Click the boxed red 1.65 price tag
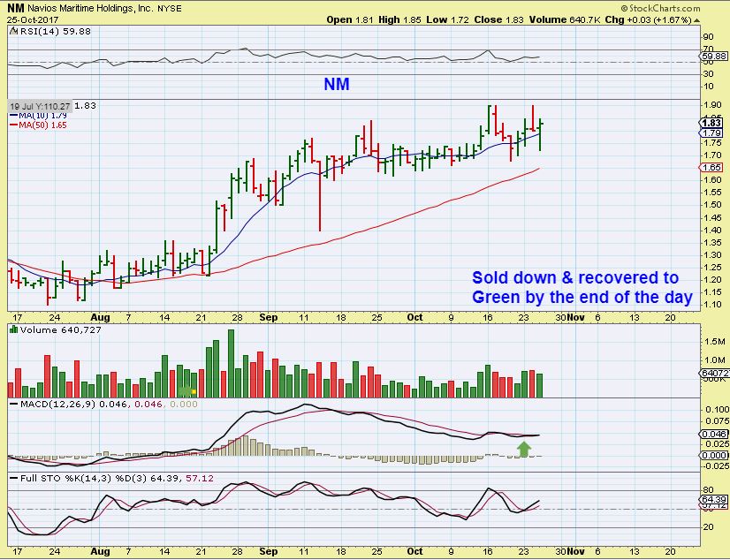730x560 pixels. pyautogui.click(x=712, y=168)
